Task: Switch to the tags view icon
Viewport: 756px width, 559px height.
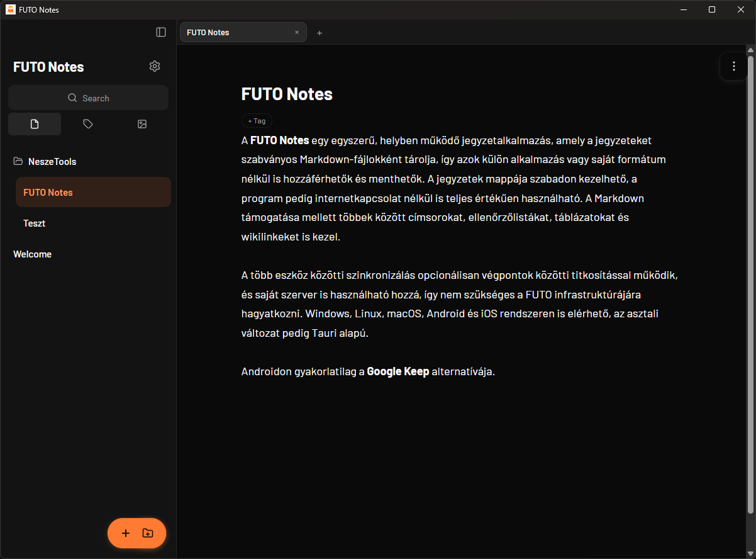Action: (x=88, y=124)
